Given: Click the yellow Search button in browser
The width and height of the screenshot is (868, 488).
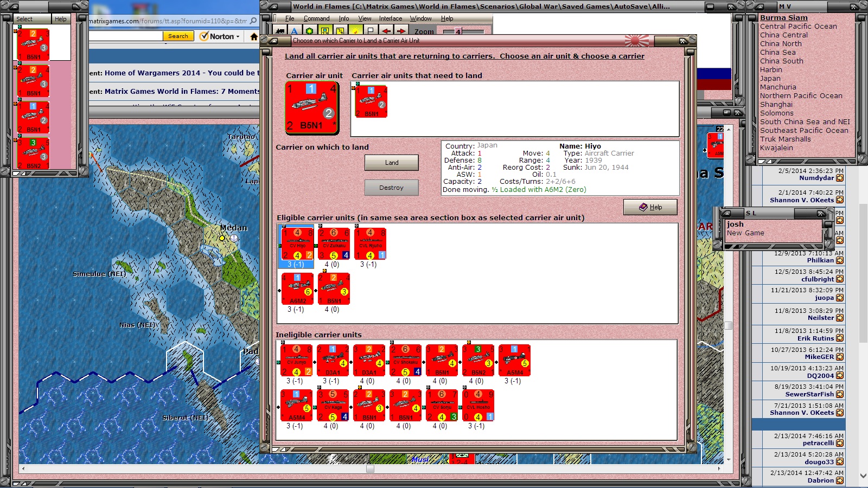Looking at the screenshot, I should pyautogui.click(x=178, y=36).
